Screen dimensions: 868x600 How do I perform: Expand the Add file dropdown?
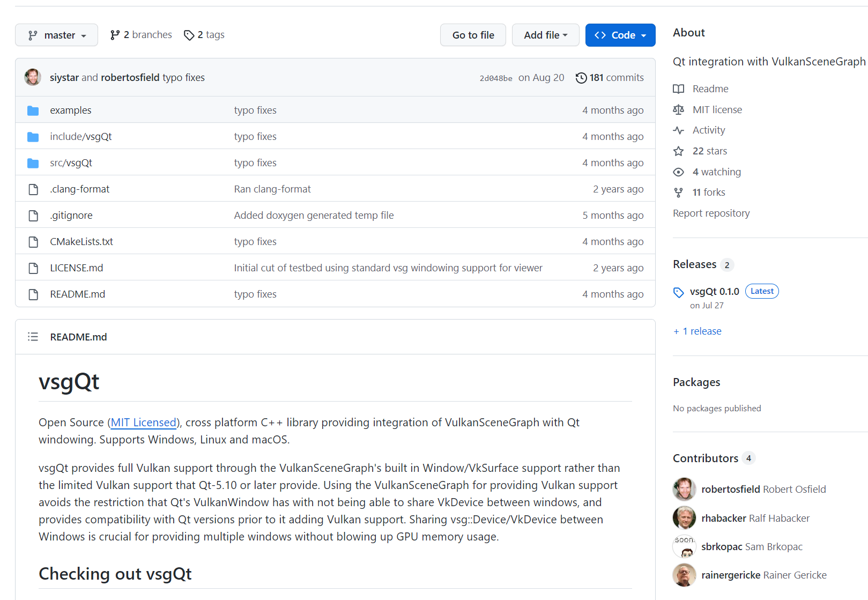coord(545,35)
